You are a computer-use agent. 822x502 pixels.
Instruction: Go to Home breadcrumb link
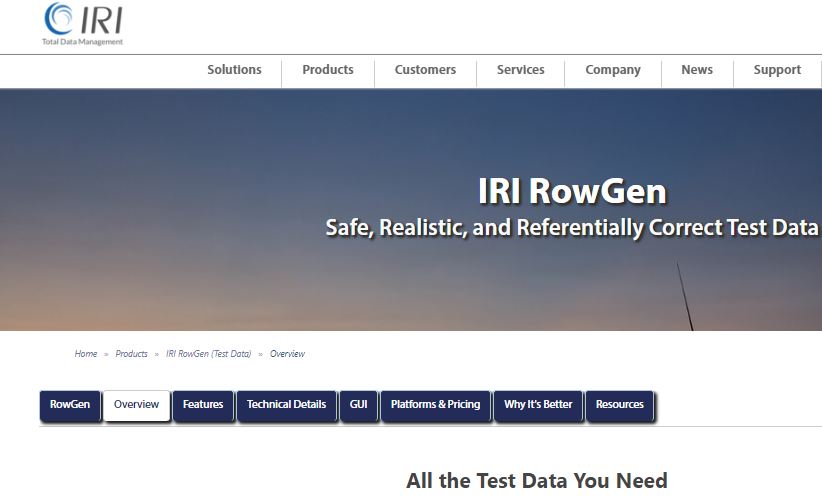tap(85, 354)
